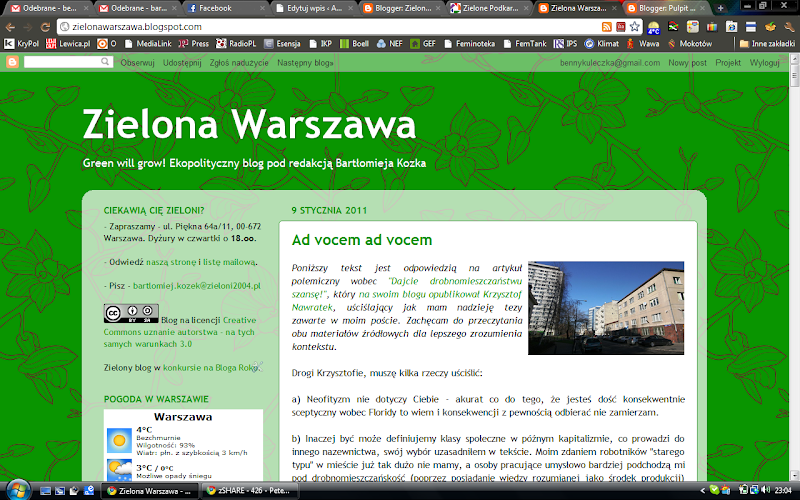Switch to the Edytuj wpis tab
800x500 pixels.
314,8
